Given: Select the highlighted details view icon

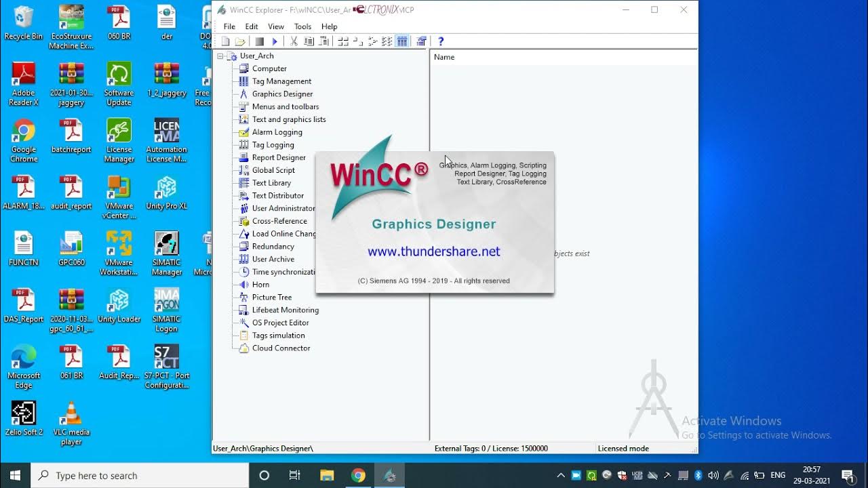Looking at the screenshot, I should 402,41.
